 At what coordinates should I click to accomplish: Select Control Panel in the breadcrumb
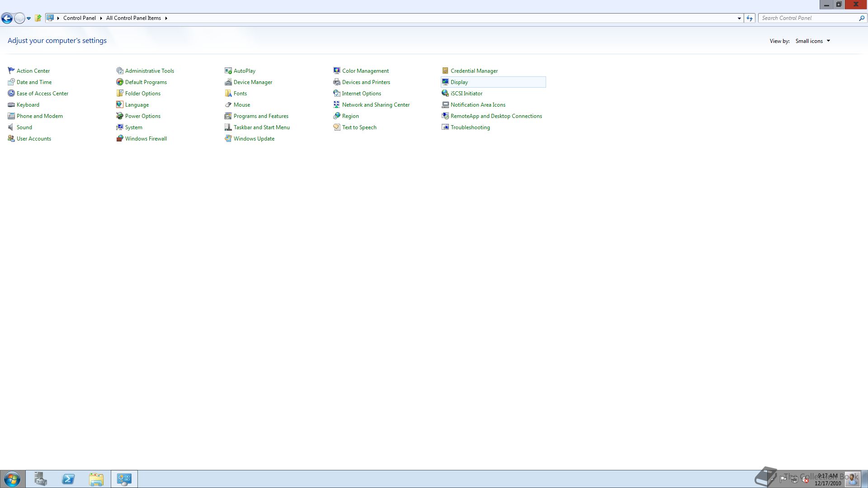point(80,18)
